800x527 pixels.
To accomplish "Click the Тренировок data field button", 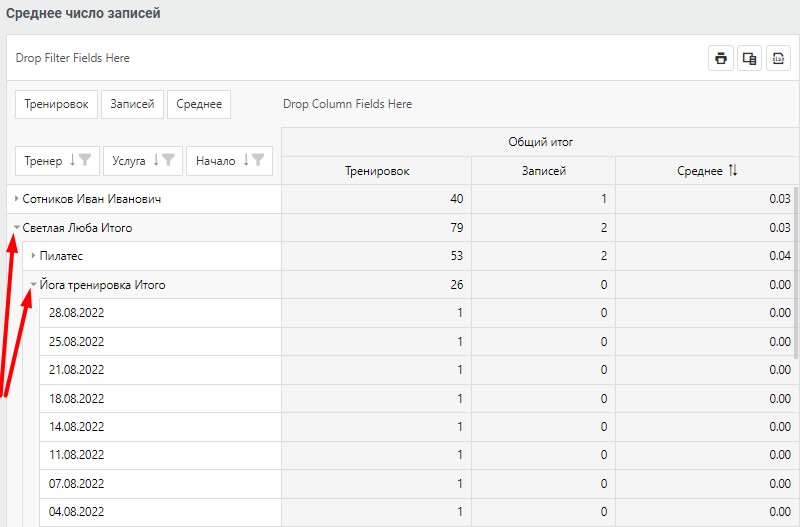I will pos(56,104).
